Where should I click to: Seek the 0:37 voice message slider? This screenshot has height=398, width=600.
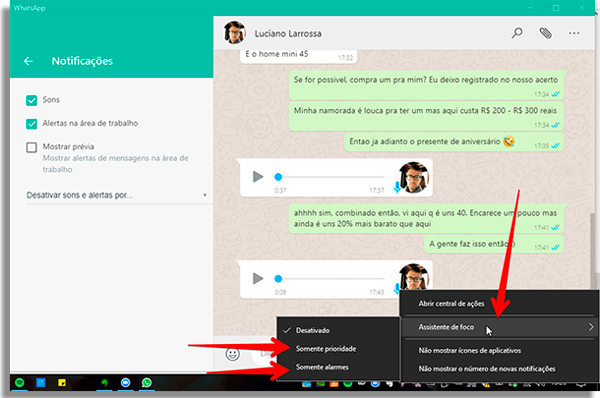click(x=329, y=177)
